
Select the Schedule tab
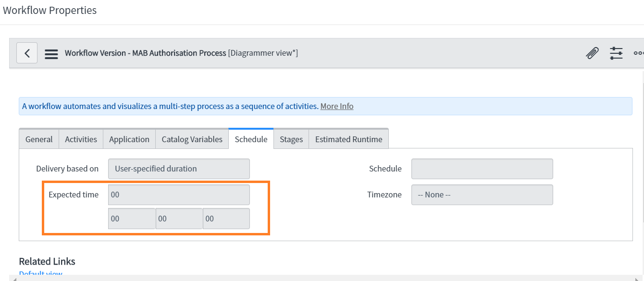tap(250, 139)
